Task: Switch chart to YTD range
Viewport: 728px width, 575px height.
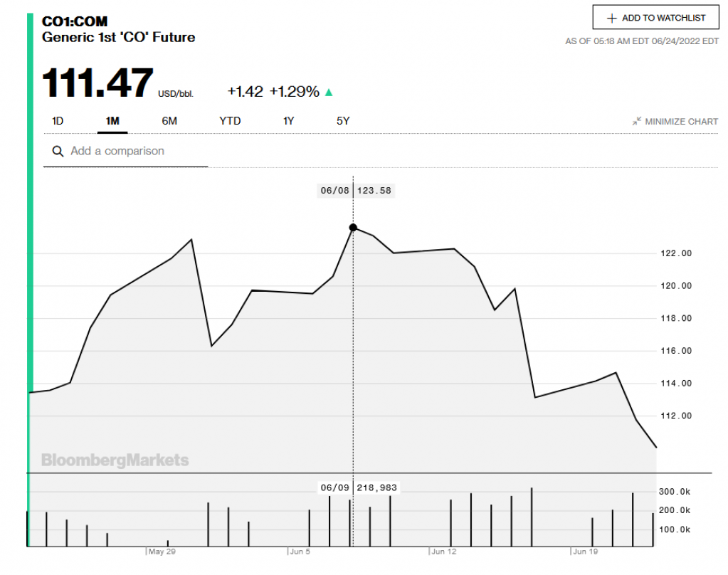Action: (230, 121)
